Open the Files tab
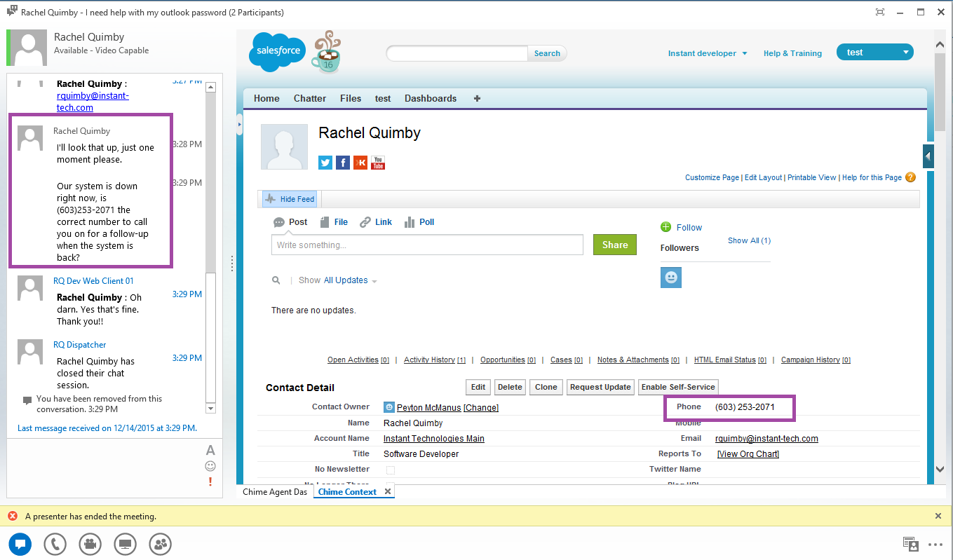The image size is (953, 560). 351,98
